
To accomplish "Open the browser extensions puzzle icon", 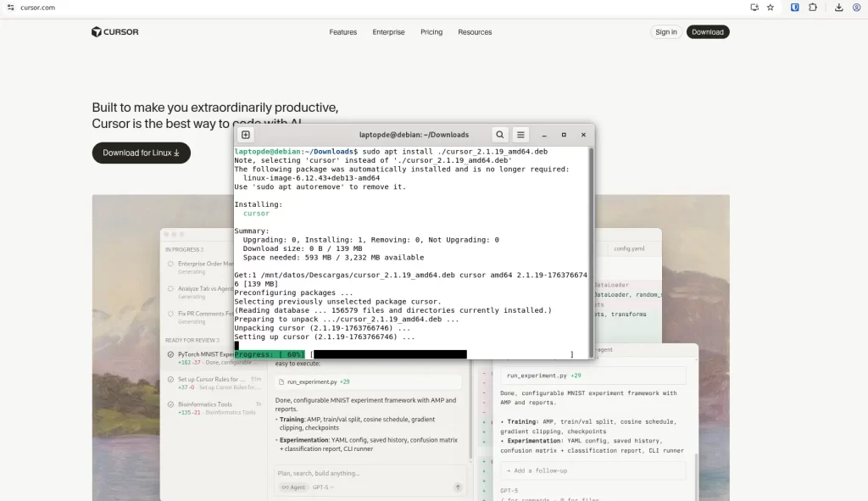I will click(813, 8).
